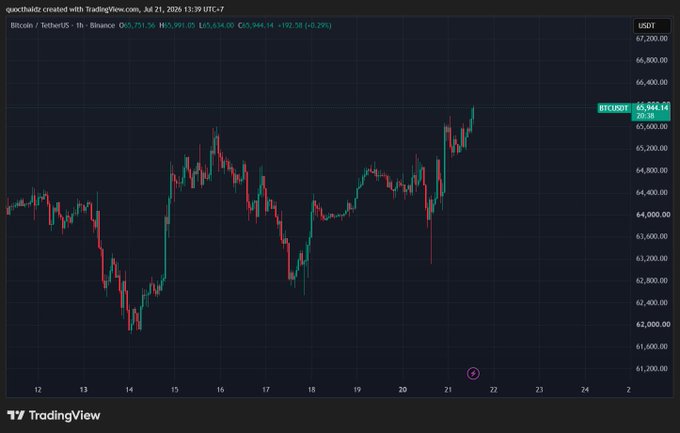Click date 14 on the time axis

coord(129,390)
